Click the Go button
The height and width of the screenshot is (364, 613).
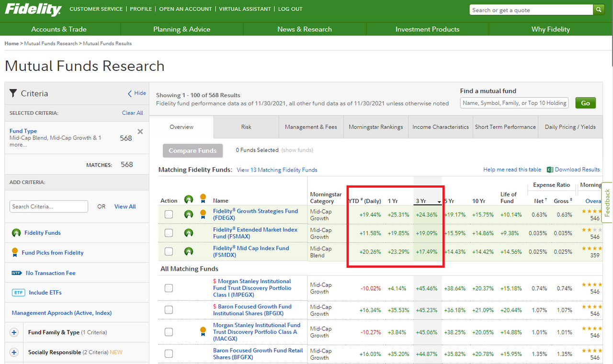click(585, 103)
